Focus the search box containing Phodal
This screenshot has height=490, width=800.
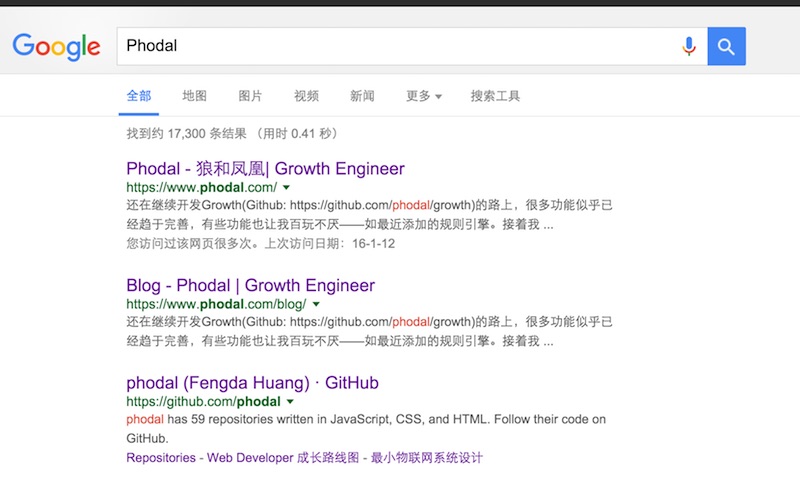point(390,46)
